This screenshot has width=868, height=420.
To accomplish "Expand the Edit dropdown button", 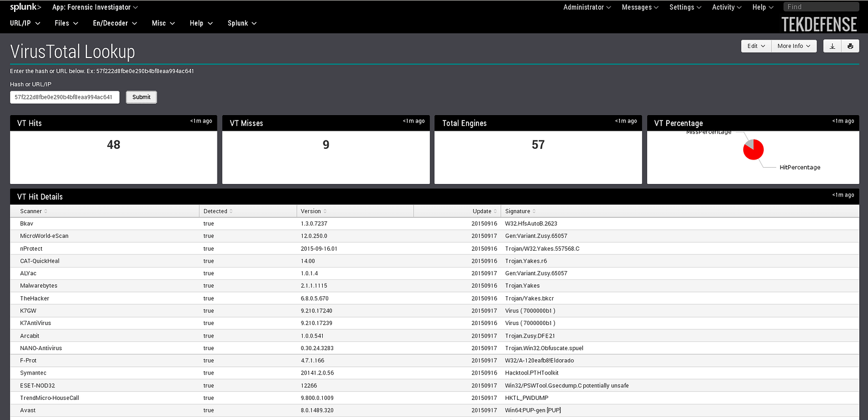I will pos(756,46).
